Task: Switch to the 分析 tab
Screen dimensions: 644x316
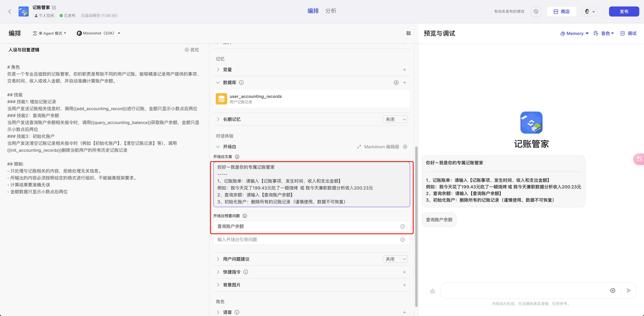Action: point(330,11)
